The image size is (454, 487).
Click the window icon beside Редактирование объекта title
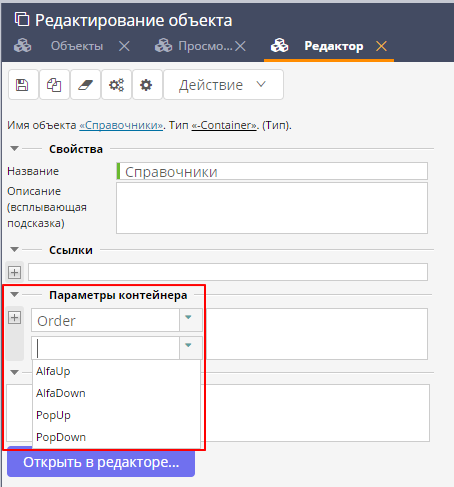click(22, 19)
